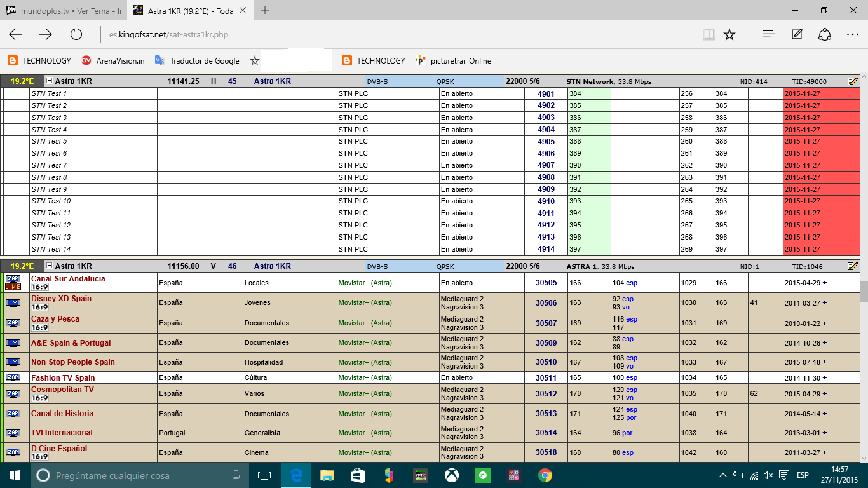868x488 pixels.
Task: Click SID 4901 in the STN Test 1 row
Action: click(x=546, y=94)
